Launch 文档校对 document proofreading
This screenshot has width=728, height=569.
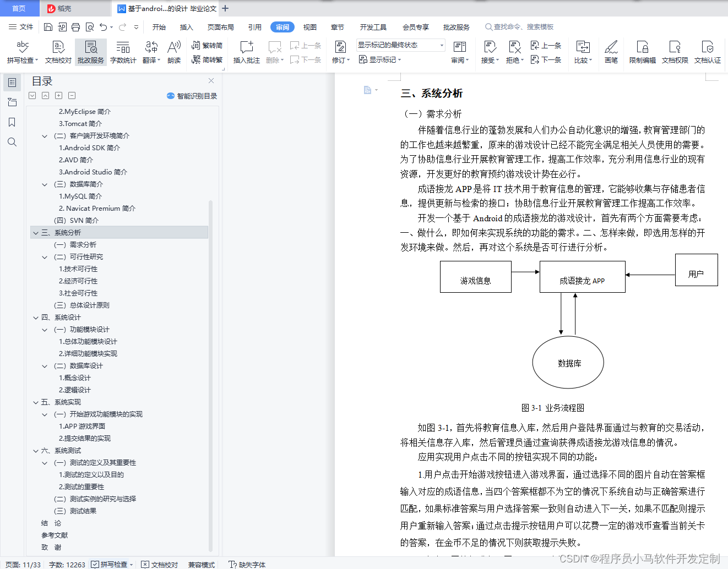(58, 52)
